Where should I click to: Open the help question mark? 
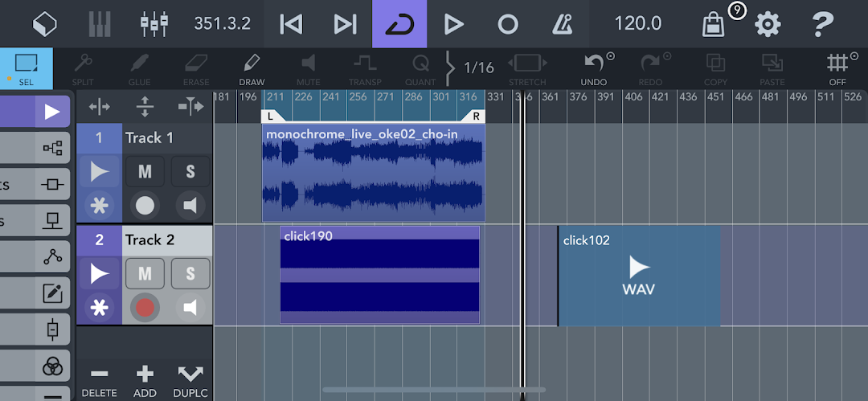[822, 24]
